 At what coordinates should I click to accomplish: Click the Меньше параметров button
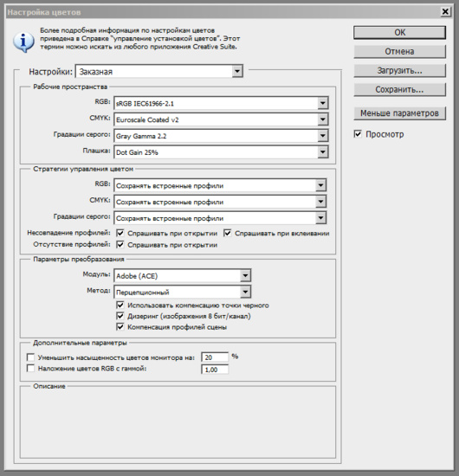pos(399,113)
